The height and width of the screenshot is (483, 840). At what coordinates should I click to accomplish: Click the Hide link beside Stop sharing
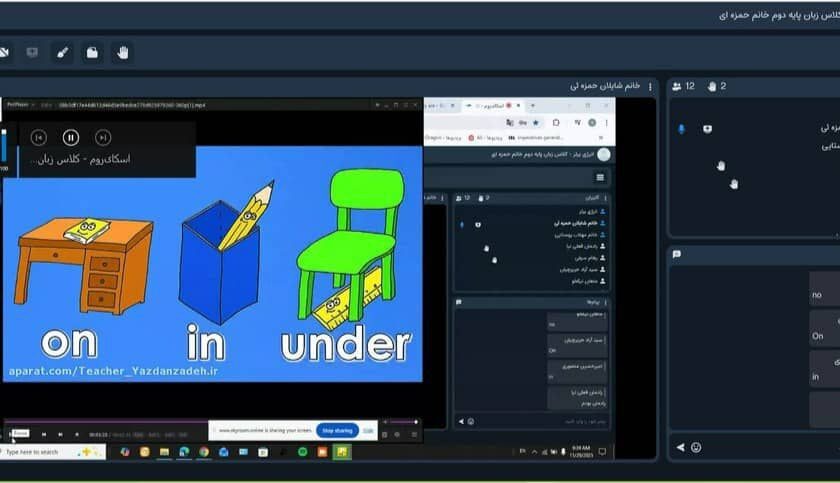[368, 430]
